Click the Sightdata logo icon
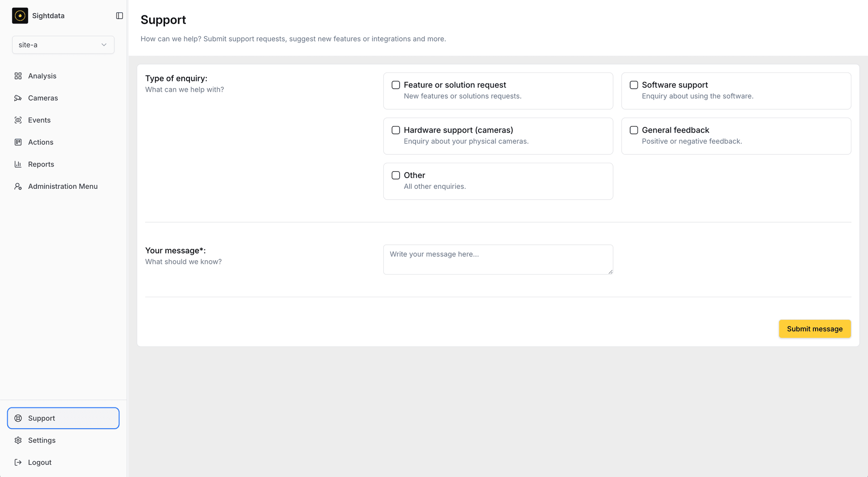 point(20,16)
